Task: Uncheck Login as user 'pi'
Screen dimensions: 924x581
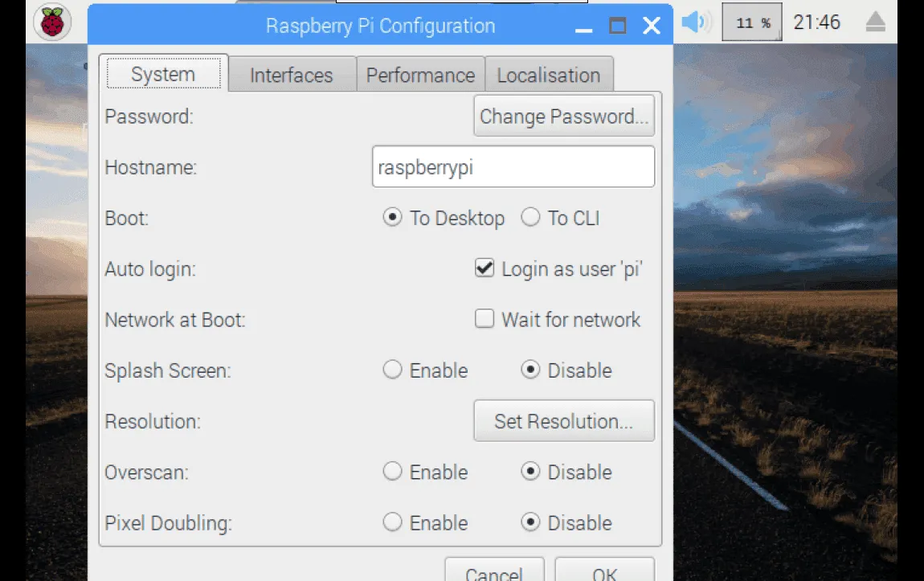Action: pyautogui.click(x=484, y=269)
